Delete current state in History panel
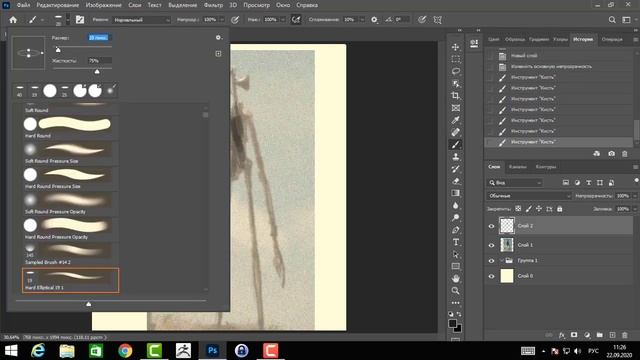The width and height of the screenshot is (640, 360). 624,154
